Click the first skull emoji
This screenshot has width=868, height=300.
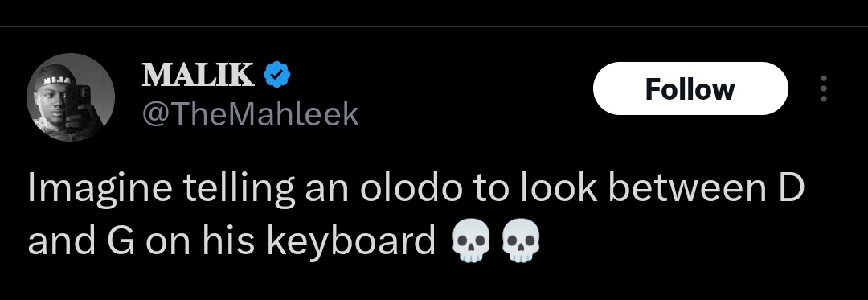(470, 241)
